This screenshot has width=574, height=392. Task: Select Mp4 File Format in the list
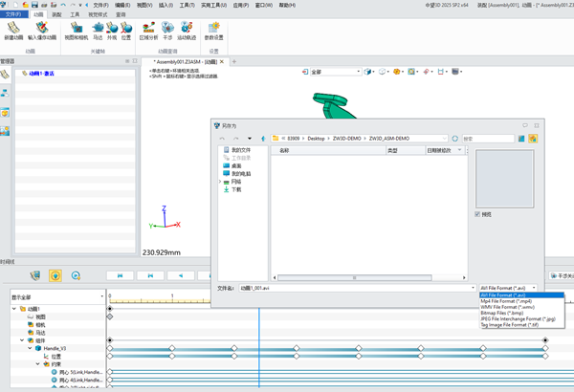506,301
